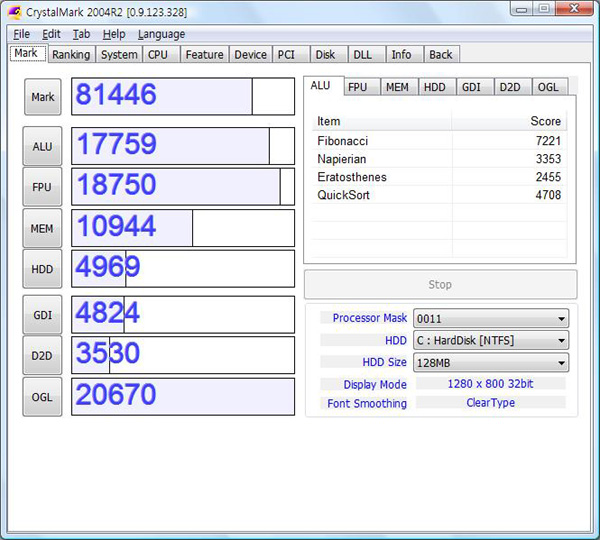Show the D2D results tab

[x=513, y=87]
